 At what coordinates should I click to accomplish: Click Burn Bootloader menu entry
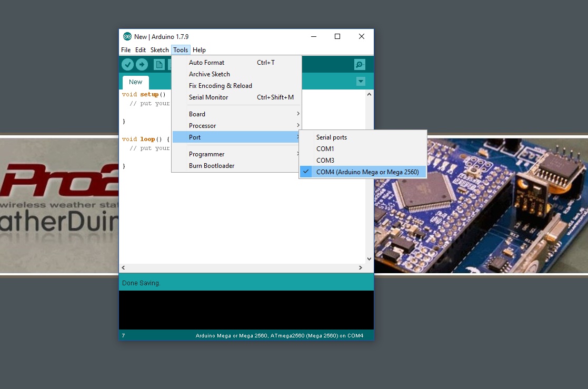212,166
